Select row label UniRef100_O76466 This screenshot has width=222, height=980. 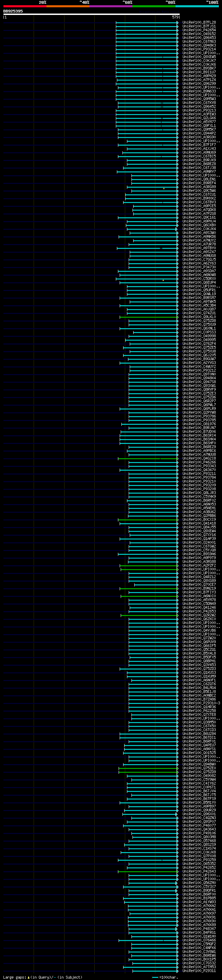(x=199, y=940)
